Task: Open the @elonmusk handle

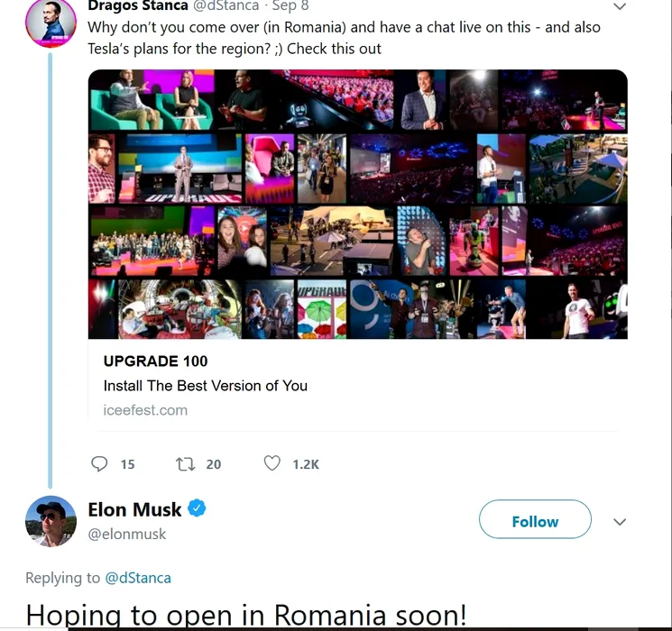Action: point(127,534)
